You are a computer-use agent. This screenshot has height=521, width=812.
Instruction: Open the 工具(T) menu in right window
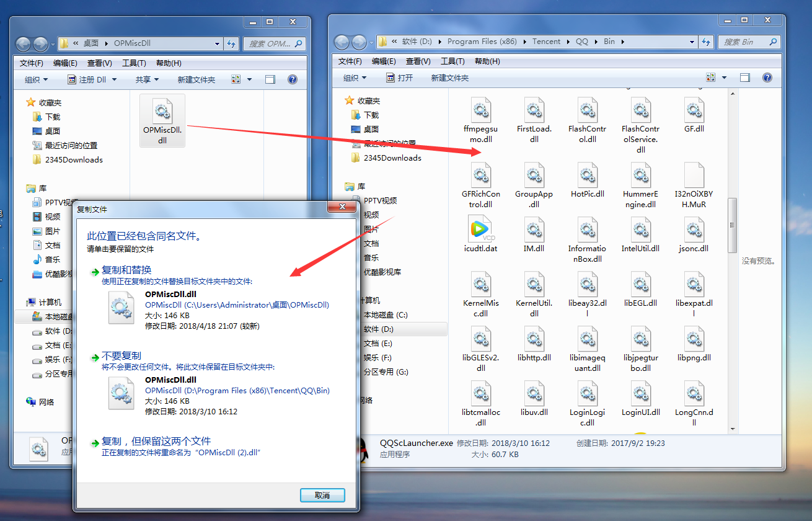tap(452, 61)
